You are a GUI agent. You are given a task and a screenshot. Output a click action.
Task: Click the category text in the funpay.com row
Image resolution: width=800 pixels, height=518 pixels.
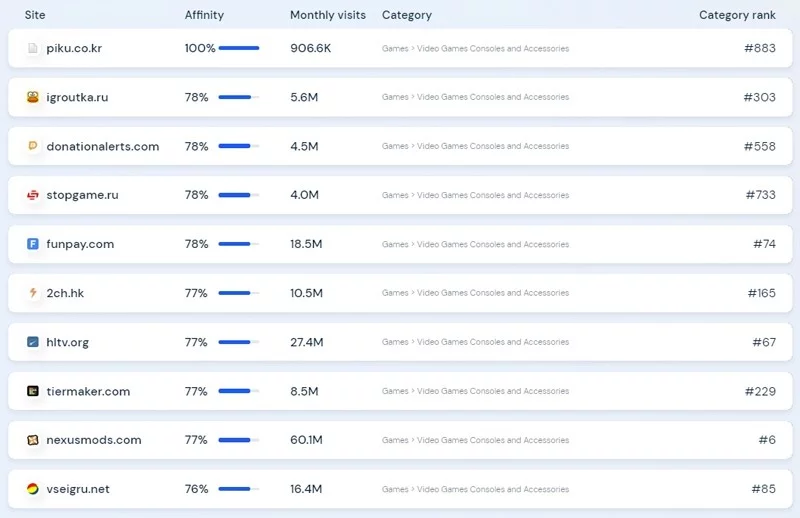click(475, 244)
